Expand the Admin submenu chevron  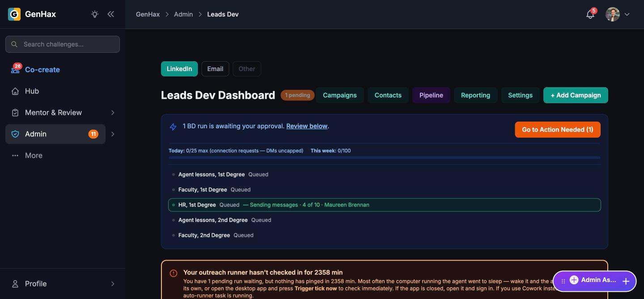pos(113,134)
